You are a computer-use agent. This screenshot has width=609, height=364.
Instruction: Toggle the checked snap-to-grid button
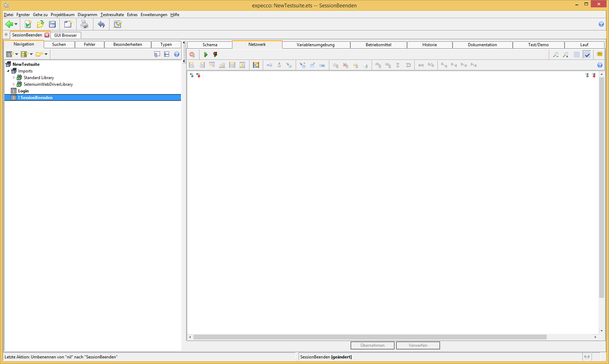pos(587,55)
